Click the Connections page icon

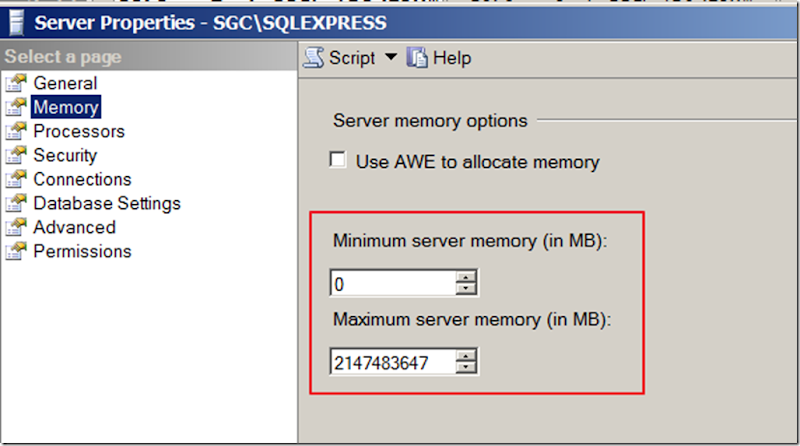(x=15, y=180)
